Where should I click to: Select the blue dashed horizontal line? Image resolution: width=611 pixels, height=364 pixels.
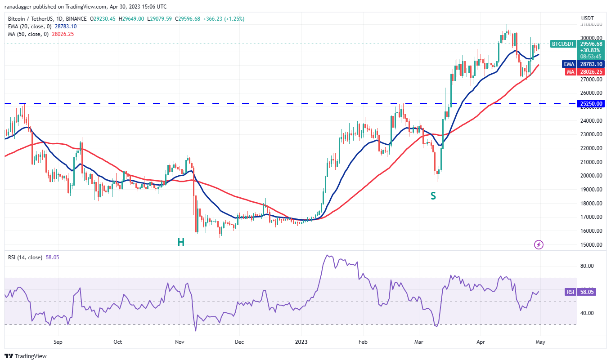coord(270,103)
